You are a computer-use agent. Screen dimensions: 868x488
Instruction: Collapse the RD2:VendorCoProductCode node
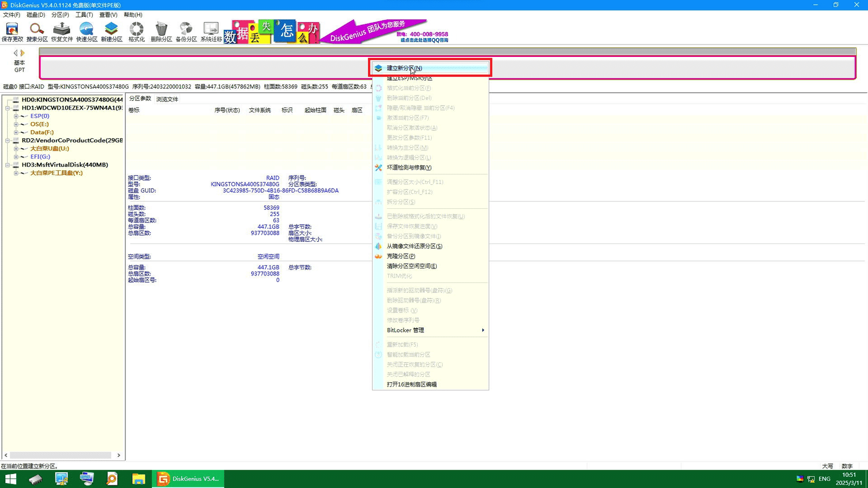[x=8, y=140]
